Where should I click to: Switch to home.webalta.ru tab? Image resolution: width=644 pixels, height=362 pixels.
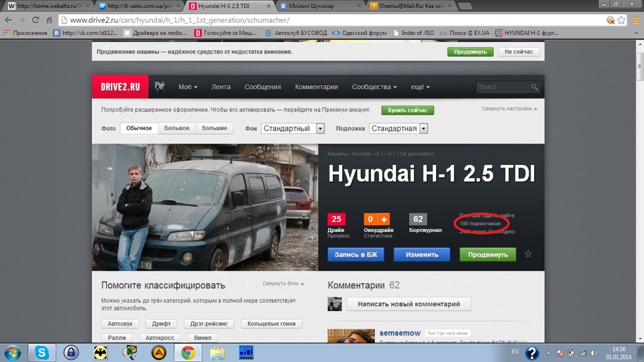click(48, 6)
